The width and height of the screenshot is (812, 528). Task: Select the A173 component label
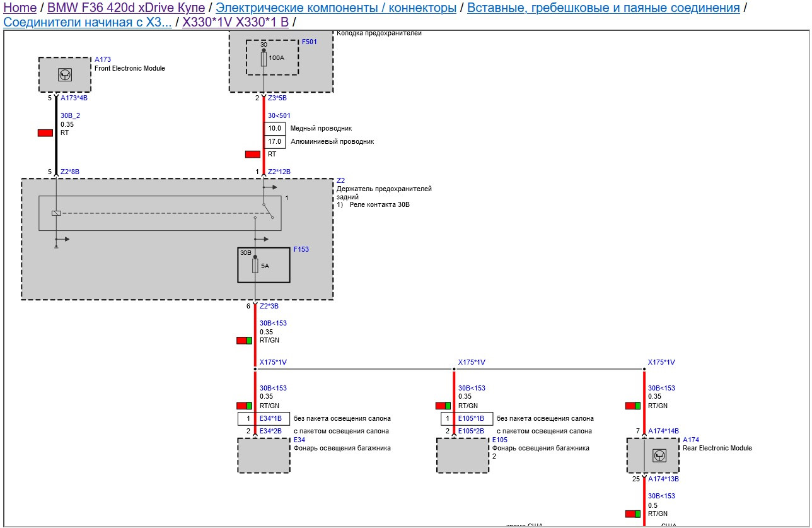pyautogui.click(x=103, y=60)
